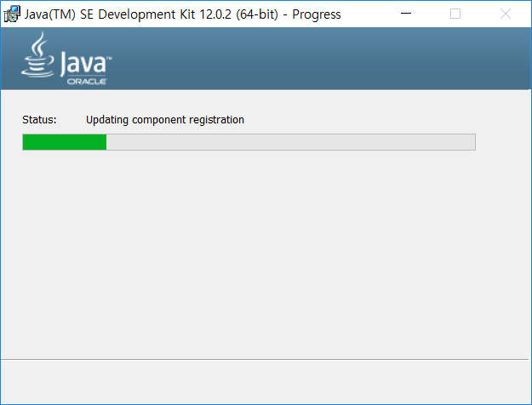Click the installer icon in the title bar
This screenshot has width=532, height=405.
(x=12, y=14)
